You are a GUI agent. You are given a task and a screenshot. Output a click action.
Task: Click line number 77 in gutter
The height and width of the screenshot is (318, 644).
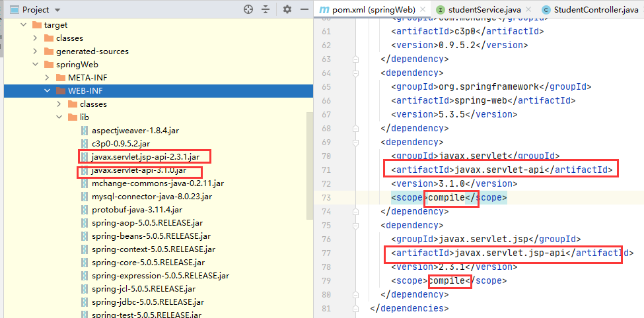326,253
